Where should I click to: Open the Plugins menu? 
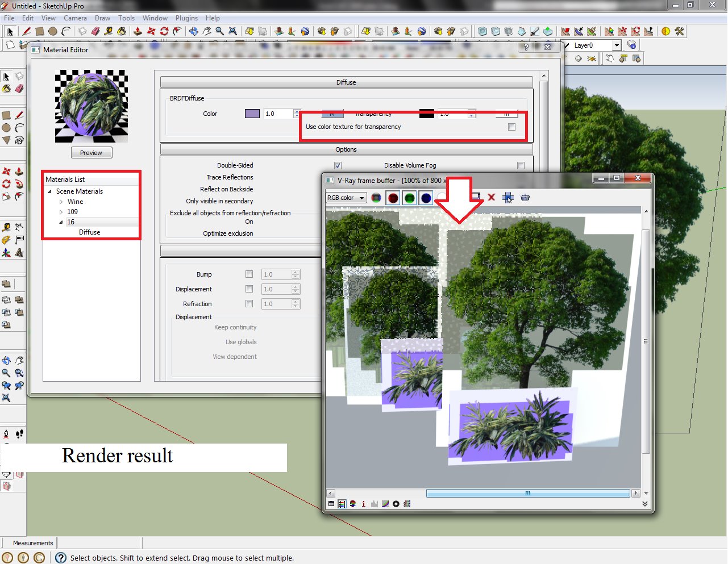[186, 18]
